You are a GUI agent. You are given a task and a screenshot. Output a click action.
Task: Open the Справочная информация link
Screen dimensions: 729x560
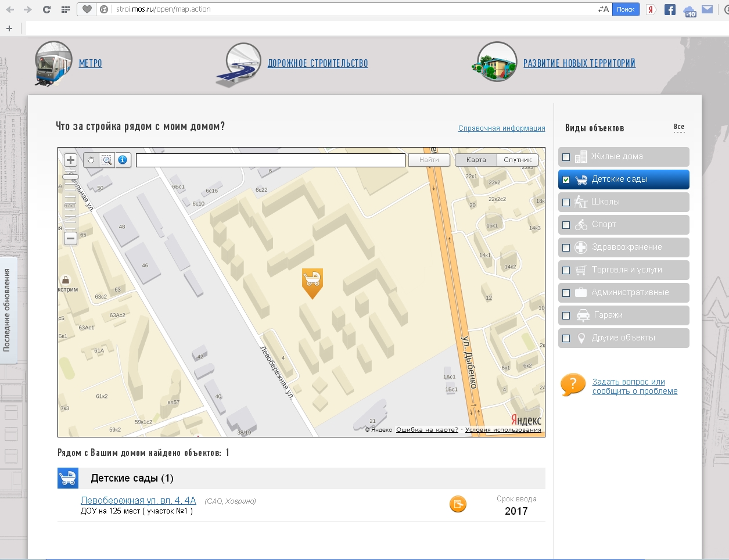tap(501, 128)
